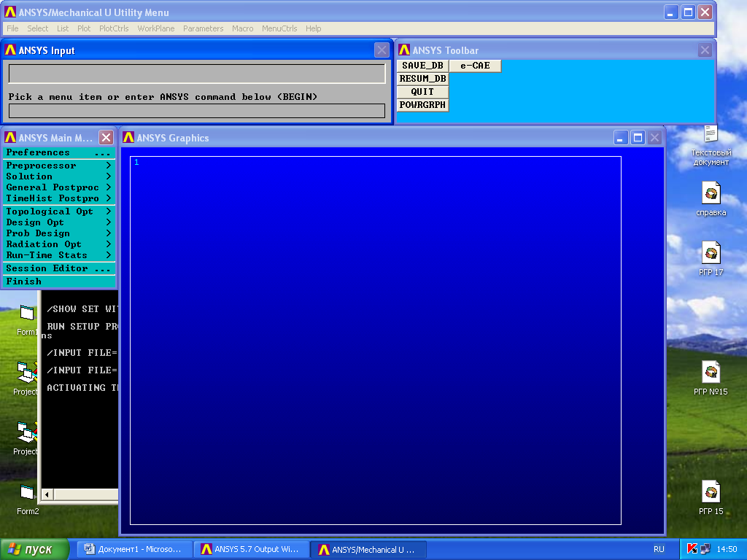The height and width of the screenshot is (560, 747).
Task: Click the output window scroll left arrow
Action: click(x=47, y=495)
